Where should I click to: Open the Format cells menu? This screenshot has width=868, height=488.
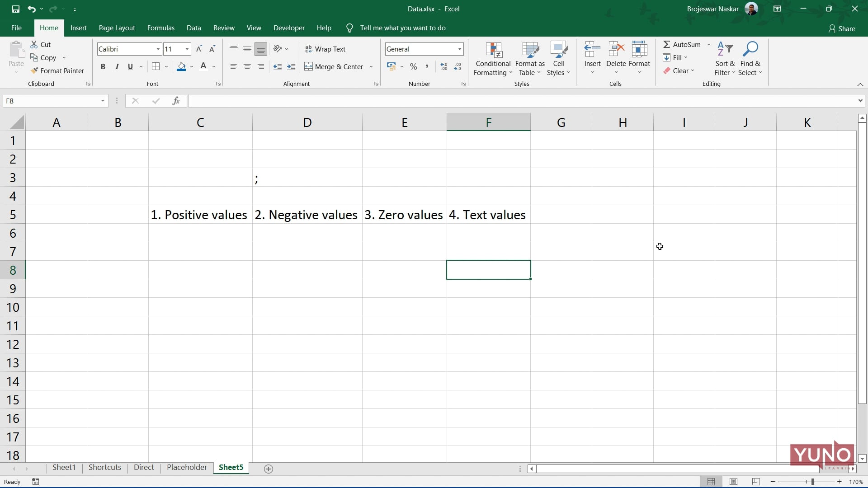(639, 58)
